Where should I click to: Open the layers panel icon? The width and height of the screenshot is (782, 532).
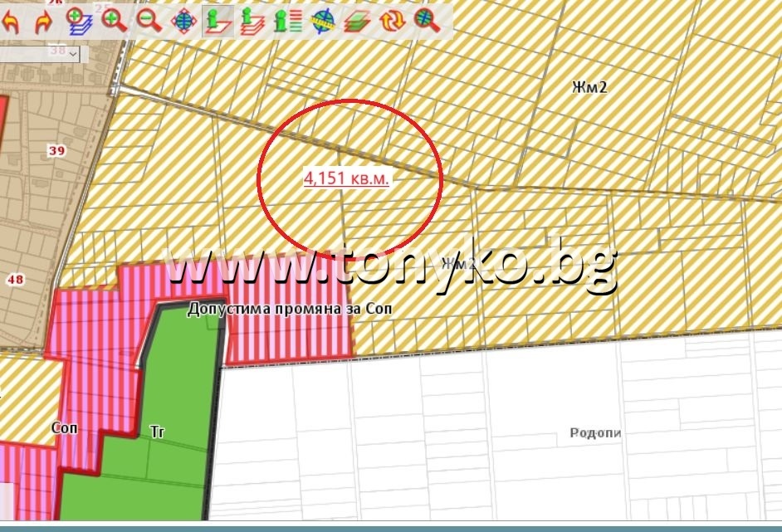point(356,20)
